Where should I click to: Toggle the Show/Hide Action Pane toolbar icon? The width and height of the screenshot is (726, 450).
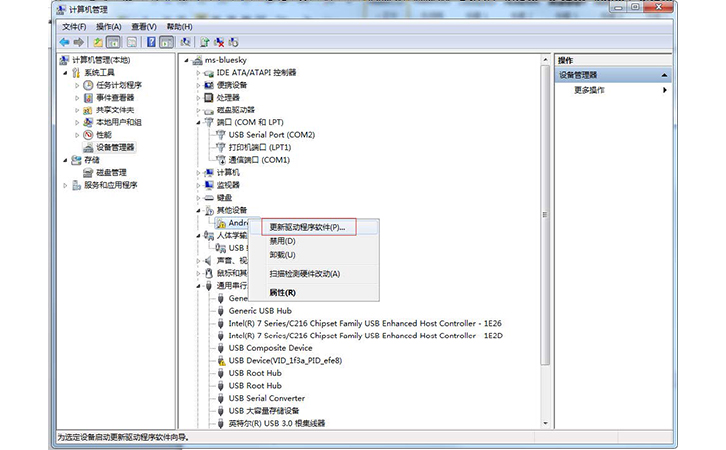point(166,43)
